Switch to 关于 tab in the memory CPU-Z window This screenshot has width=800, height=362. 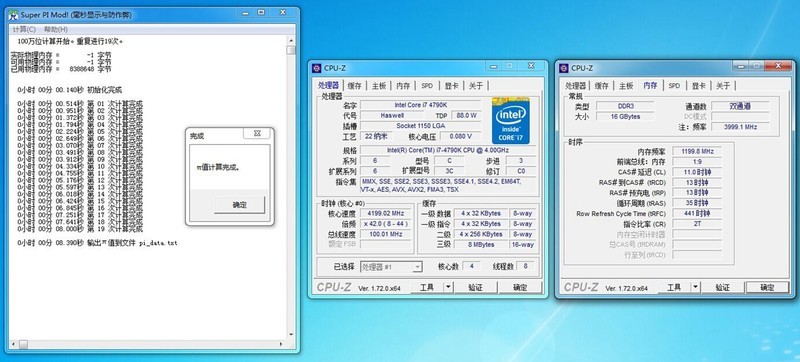[723, 86]
